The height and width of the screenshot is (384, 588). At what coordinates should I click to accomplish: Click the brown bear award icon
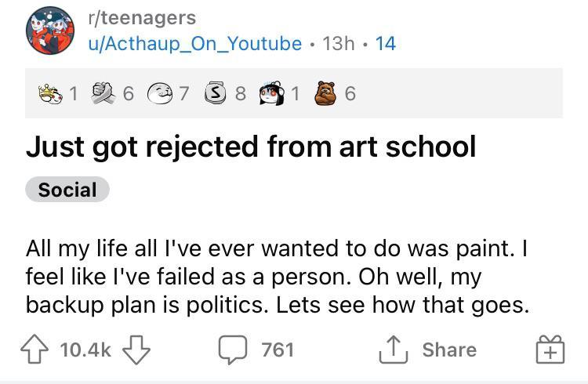click(325, 94)
